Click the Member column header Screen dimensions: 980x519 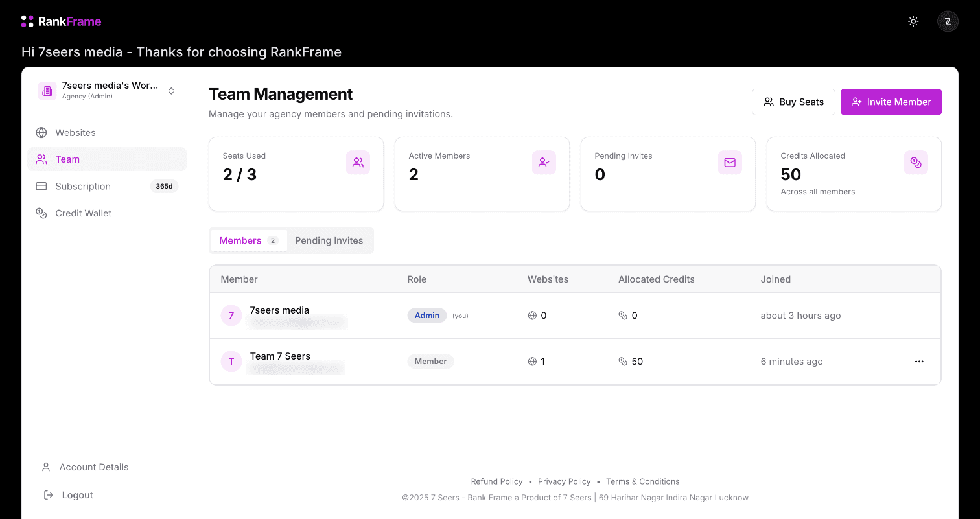pyautogui.click(x=239, y=279)
